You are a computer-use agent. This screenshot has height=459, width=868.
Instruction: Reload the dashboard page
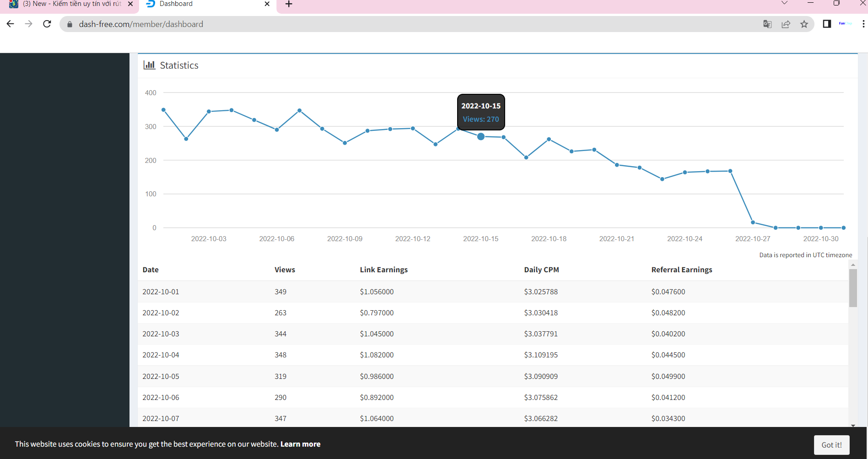[47, 24]
